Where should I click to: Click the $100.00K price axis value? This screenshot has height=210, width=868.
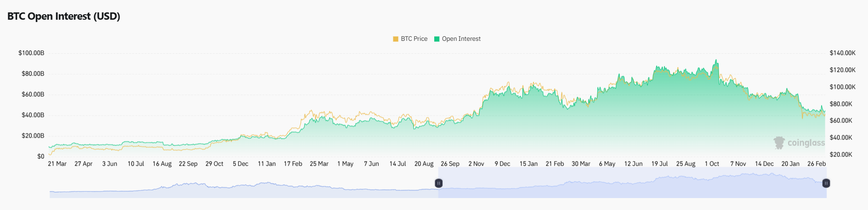tap(843, 87)
